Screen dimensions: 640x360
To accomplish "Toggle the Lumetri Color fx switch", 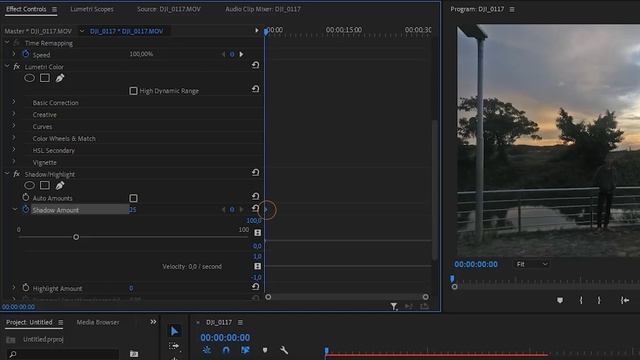I will (16, 67).
